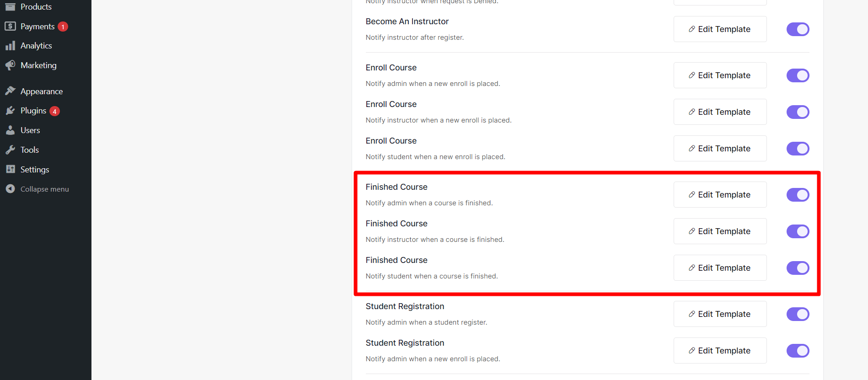
Task: Check the Plugins update count badge
Action: [54, 111]
